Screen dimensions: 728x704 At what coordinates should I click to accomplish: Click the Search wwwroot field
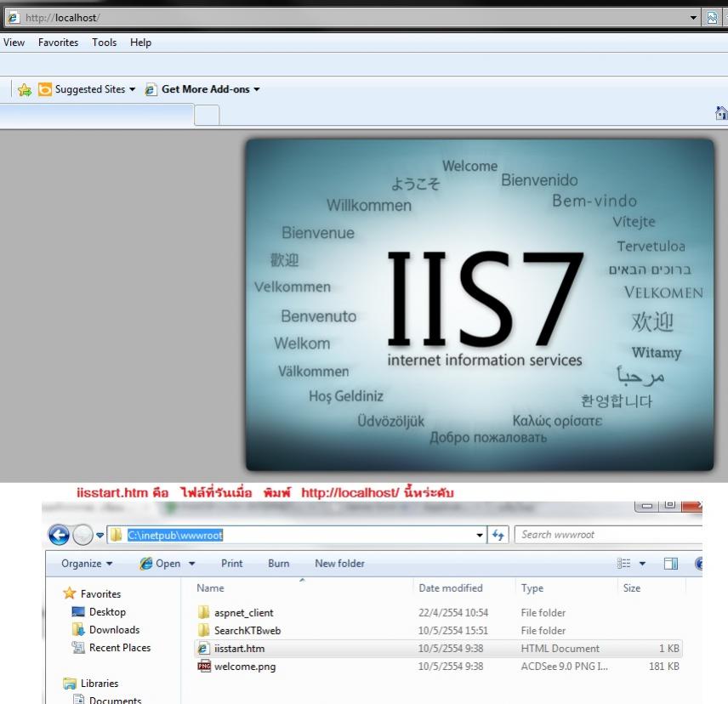coord(608,535)
